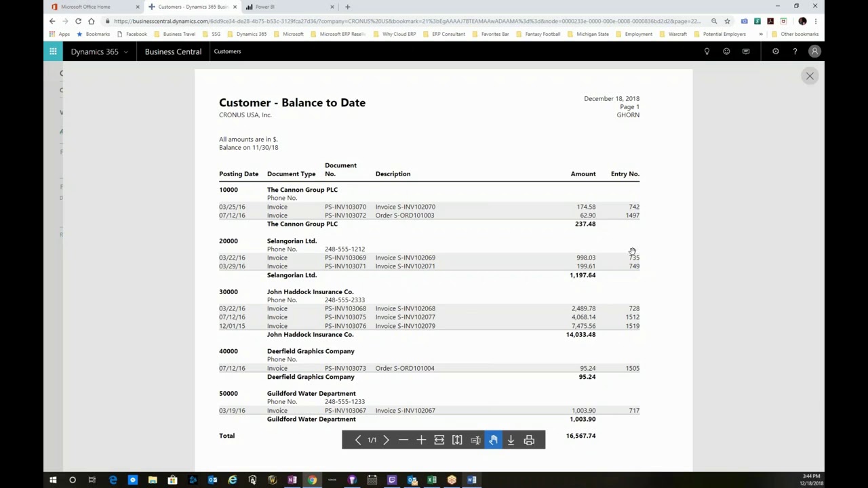
Task: Open the Other bookmarks folder
Action: (795, 34)
